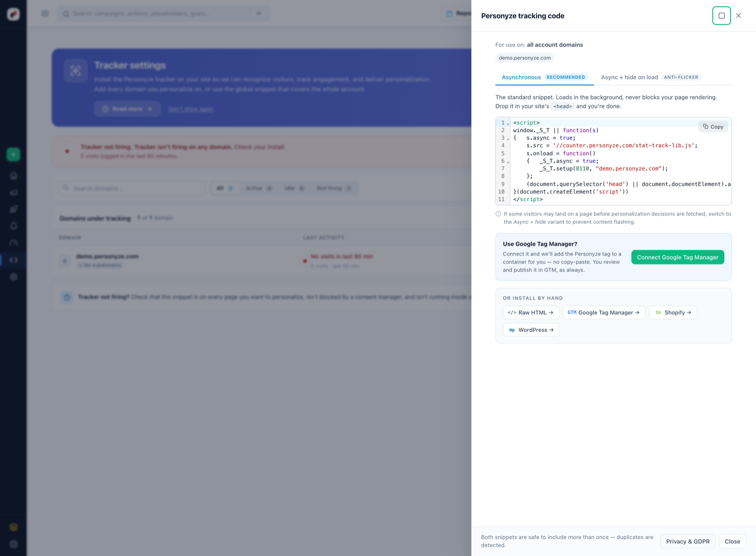This screenshot has height=556, width=756.
Task: Click the info icon beside the flashing note
Action: coord(498,214)
